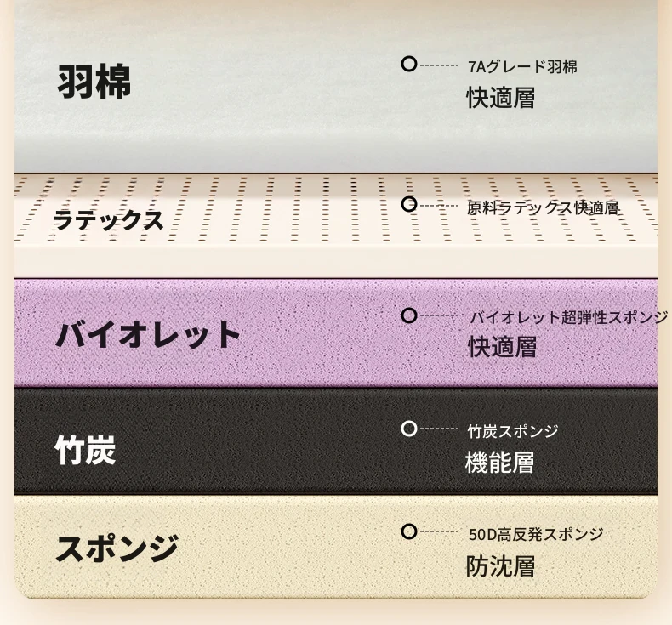The height and width of the screenshot is (625, 672).
Task: Click the large バイオレット heading
Action: (149, 334)
